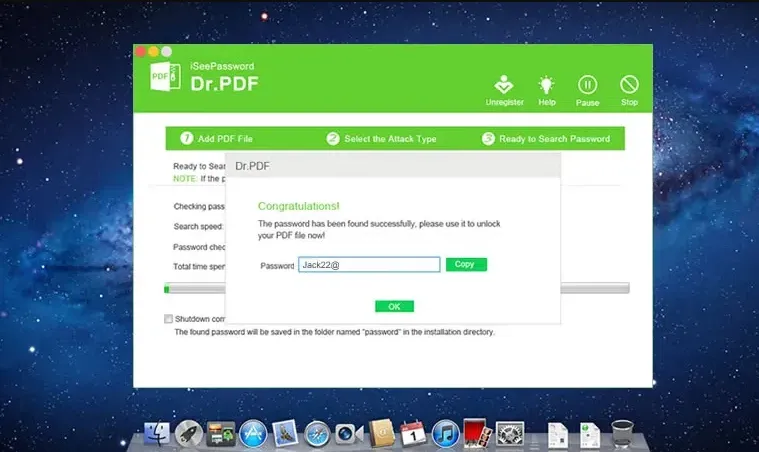Click the saved-password folder note text
759x452 pixels.
[334, 332]
